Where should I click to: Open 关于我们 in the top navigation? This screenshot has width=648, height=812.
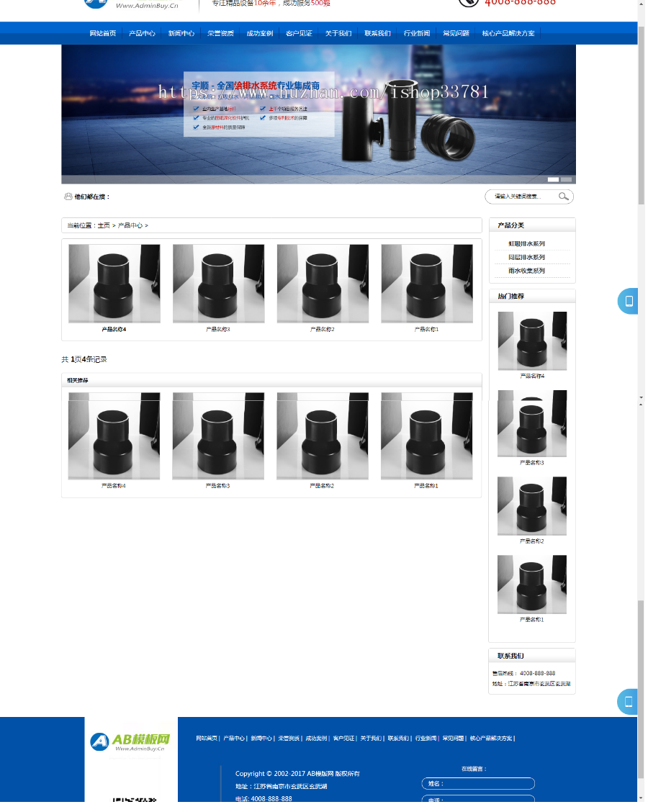tap(338, 33)
